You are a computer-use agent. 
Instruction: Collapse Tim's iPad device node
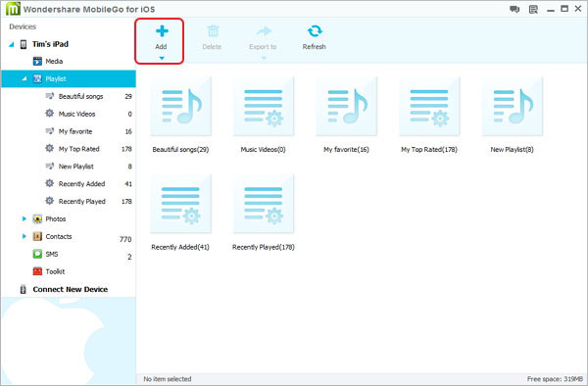pos(11,44)
